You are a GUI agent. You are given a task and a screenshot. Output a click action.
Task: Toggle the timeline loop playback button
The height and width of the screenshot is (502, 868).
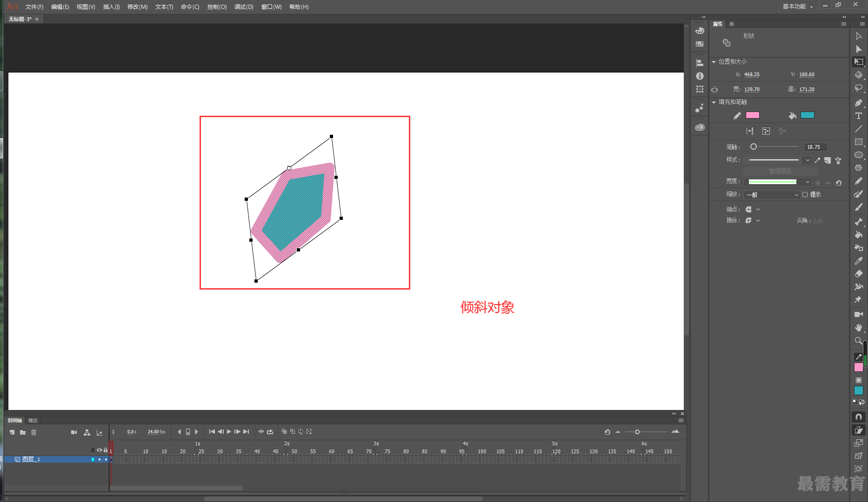tap(270, 432)
